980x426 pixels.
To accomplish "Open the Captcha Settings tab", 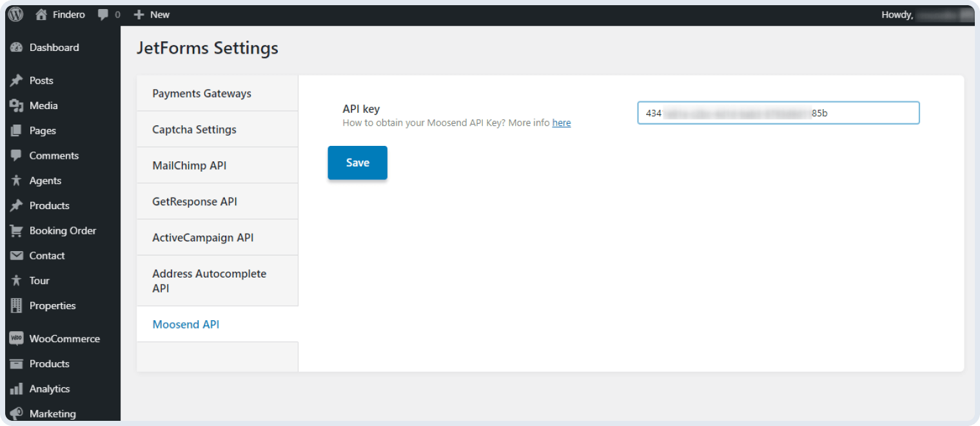I will 194,129.
